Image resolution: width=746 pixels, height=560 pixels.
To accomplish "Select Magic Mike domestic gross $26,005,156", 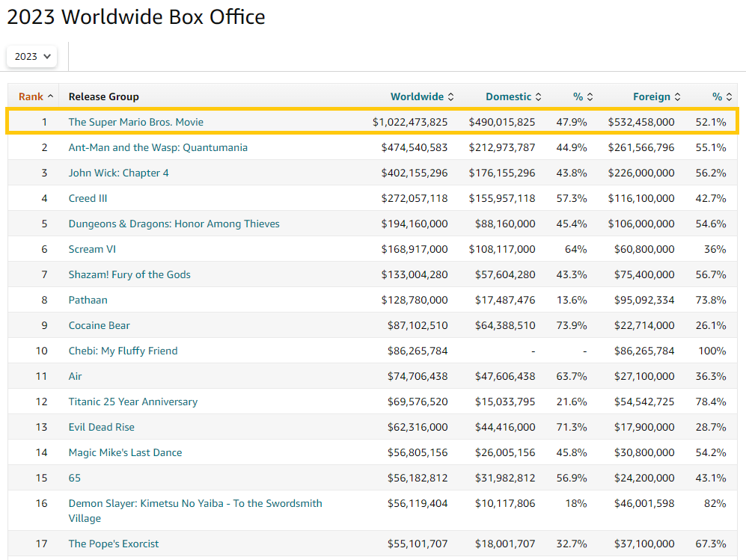I will pyautogui.click(x=505, y=452).
